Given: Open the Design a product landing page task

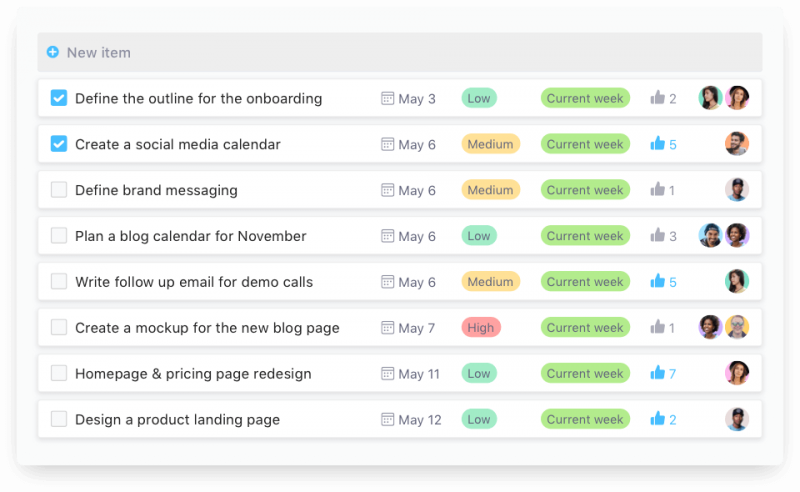Looking at the screenshot, I should (177, 419).
